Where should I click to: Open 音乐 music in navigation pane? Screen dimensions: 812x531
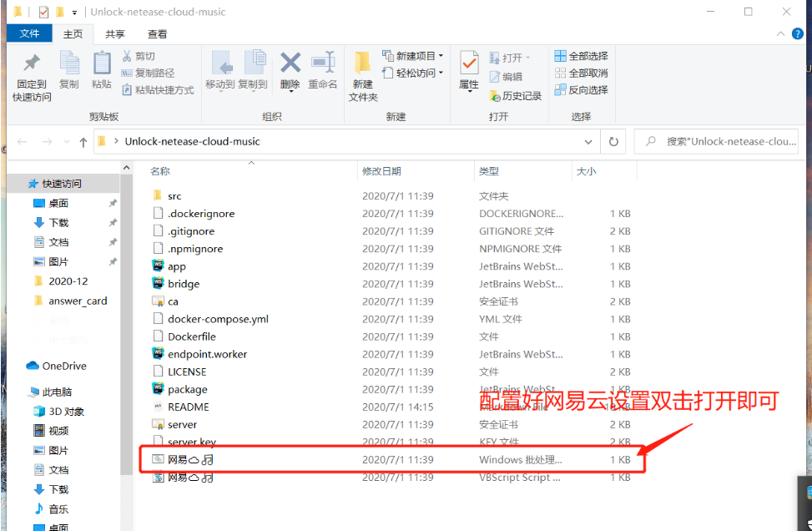(x=51, y=508)
